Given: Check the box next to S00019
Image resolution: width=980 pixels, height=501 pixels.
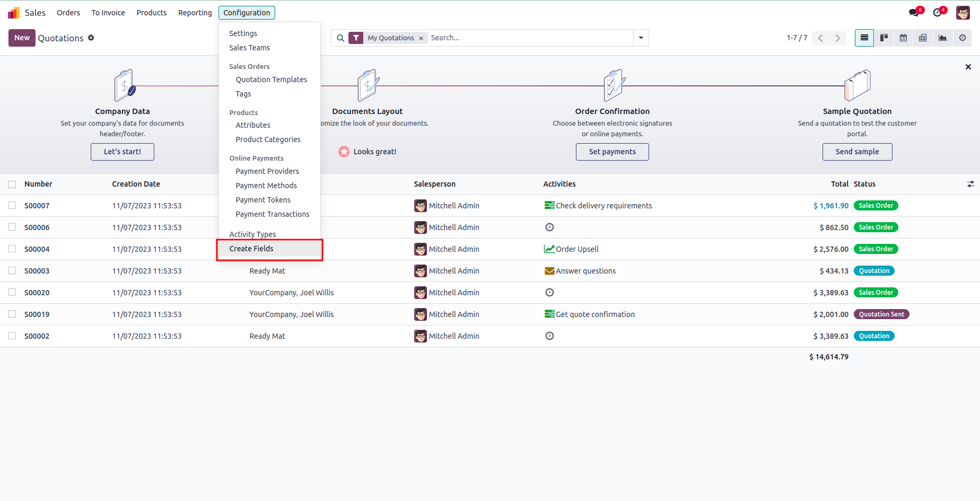Looking at the screenshot, I should pos(12,314).
